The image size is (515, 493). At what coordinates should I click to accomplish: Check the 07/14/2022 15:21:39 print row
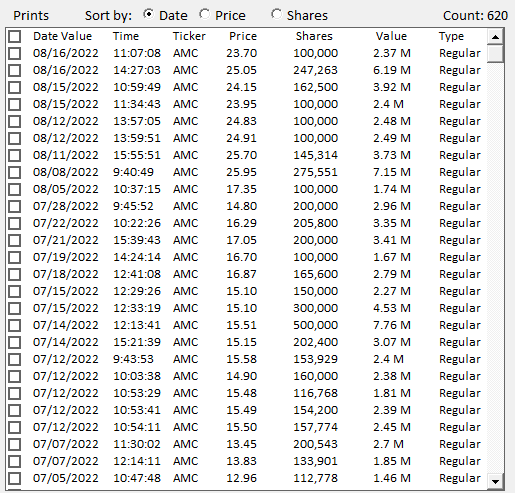(x=15, y=342)
